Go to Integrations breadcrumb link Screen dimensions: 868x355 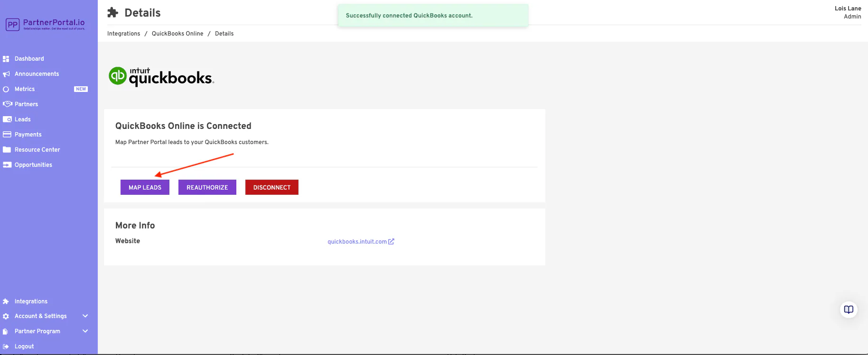(123, 34)
